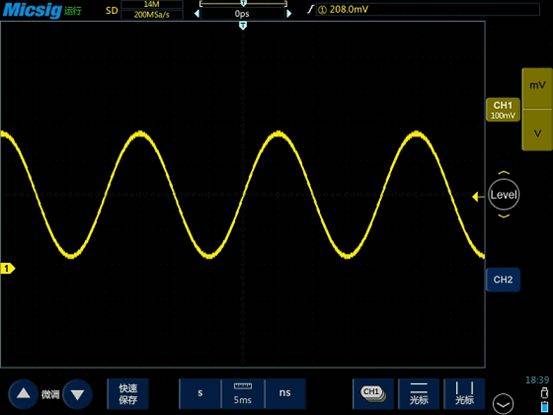
Task: Tap the fine-tune down arrow button
Action: coord(77,394)
